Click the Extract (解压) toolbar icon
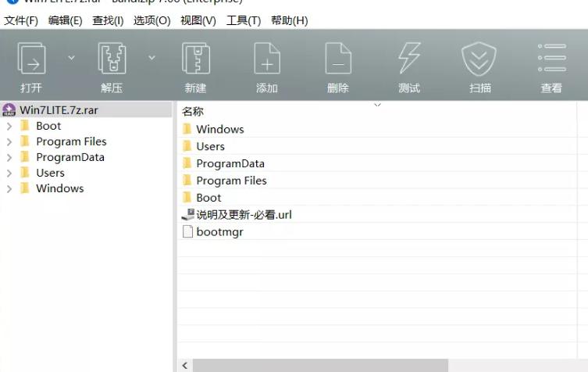Image resolution: width=588 pixels, height=372 pixels. pyautogui.click(x=112, y=57)
